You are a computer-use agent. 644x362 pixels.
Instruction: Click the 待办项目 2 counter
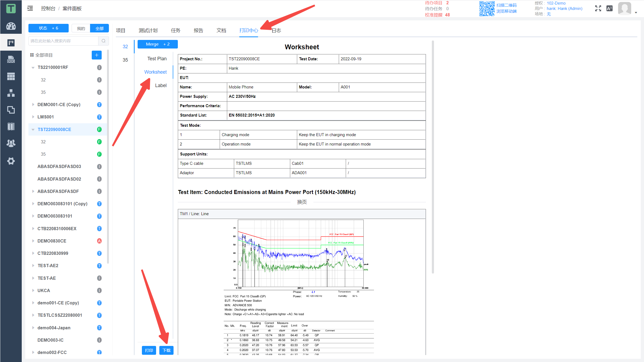(x=437, y=3)
